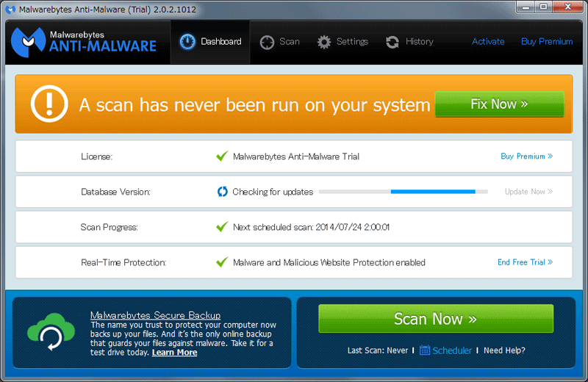588x382 pixels.
Task: Click the Scheduler calendar icon
Action: pyautogui.click(x=425, y=350)
